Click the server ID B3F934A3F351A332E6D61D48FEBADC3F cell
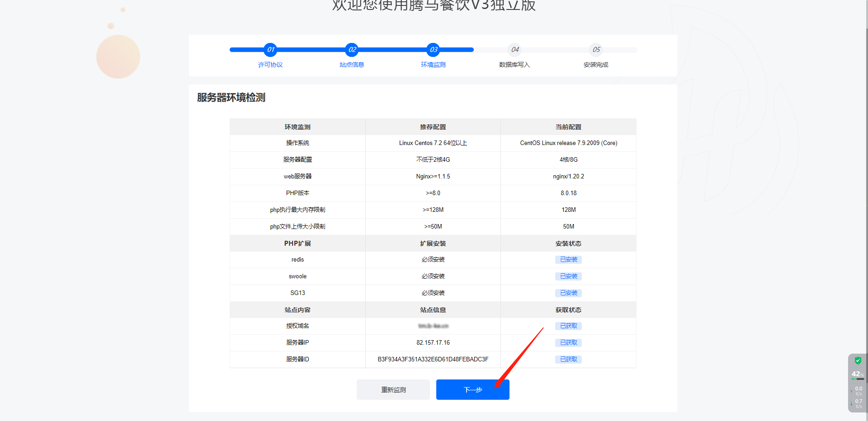 click(x=433, y=360)
